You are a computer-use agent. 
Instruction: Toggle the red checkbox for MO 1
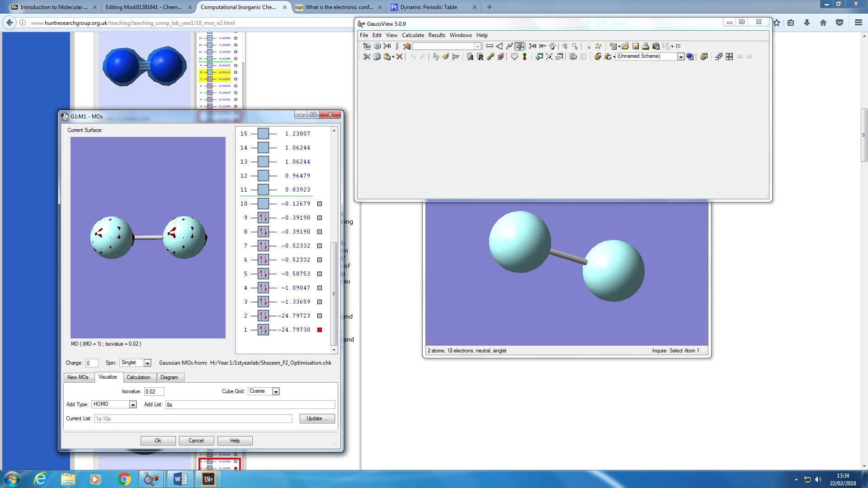(x=320, y=330)
